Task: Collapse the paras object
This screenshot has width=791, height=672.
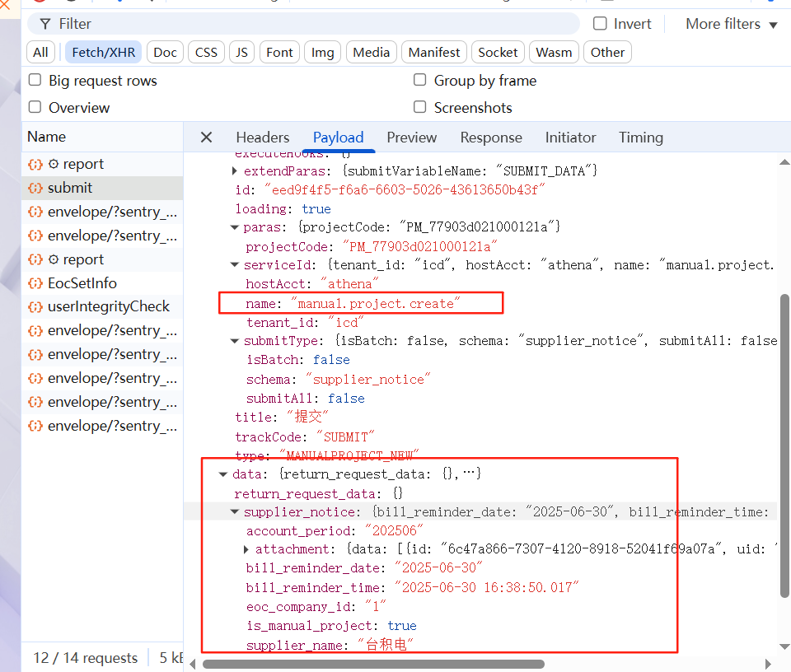Action: coord(235,227)
